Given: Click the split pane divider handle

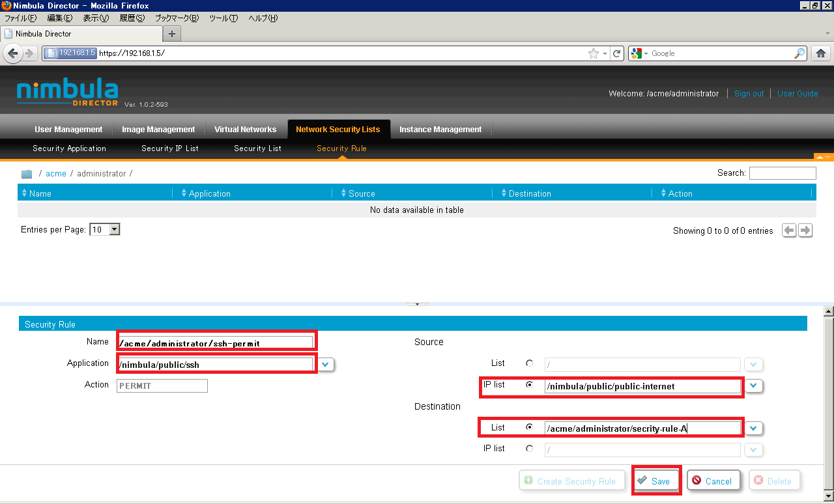Looking at the screenshot, I should [x=417, y=304].
